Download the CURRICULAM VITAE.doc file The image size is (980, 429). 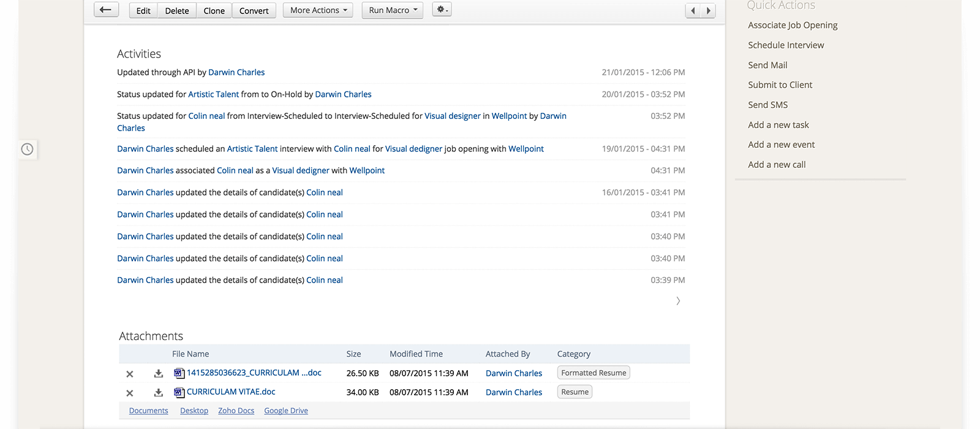(x=158, y=393)
